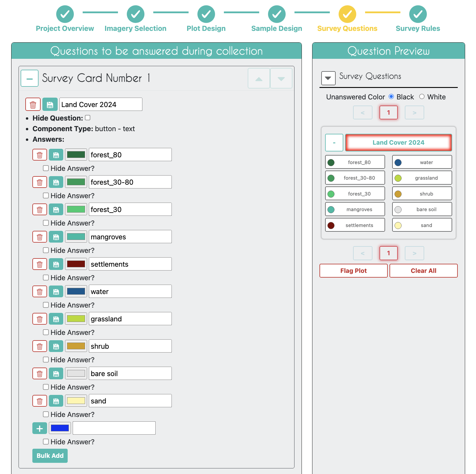
Task: Move survey card down with arrow
Action: [x=281, y=79]
